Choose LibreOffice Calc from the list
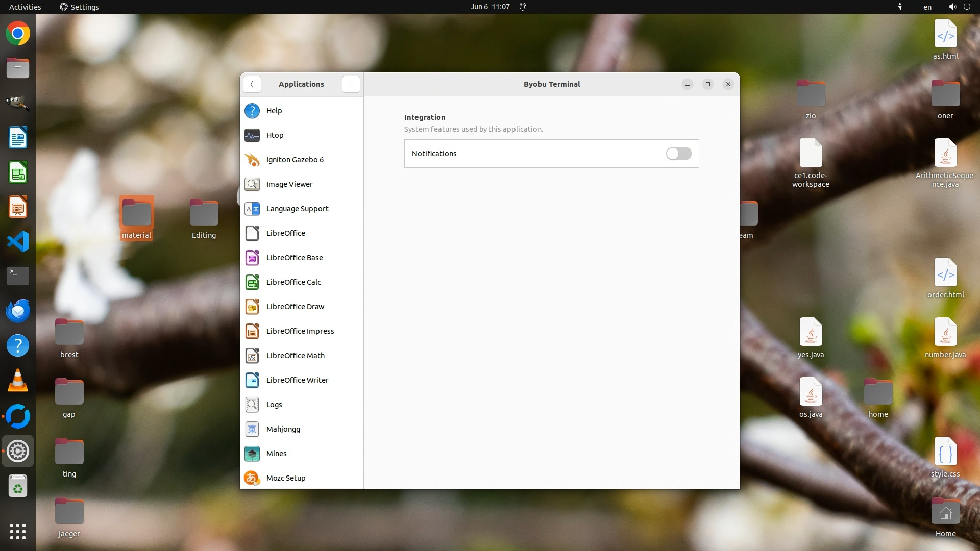 click(x=293, y=282)
